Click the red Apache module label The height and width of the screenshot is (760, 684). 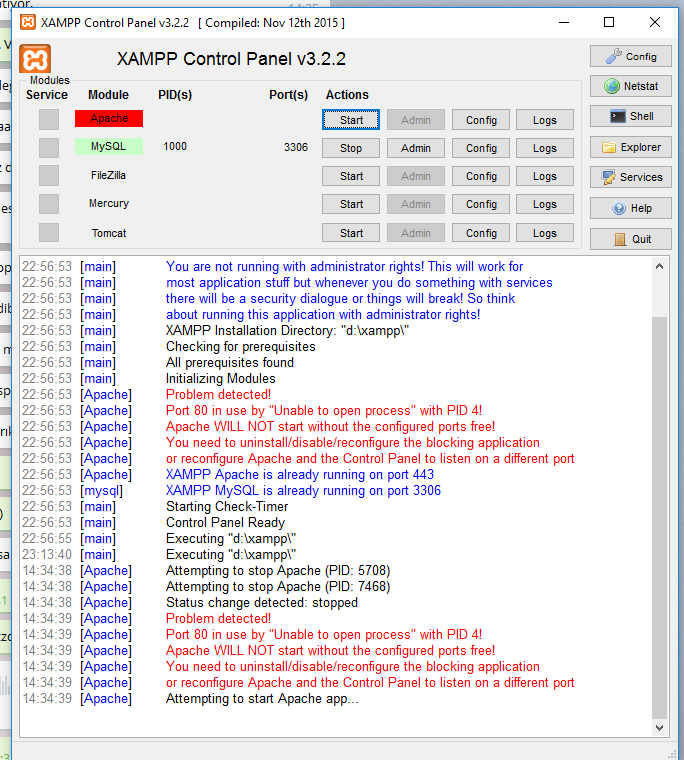pyautogui.click(x=109, y=118)
